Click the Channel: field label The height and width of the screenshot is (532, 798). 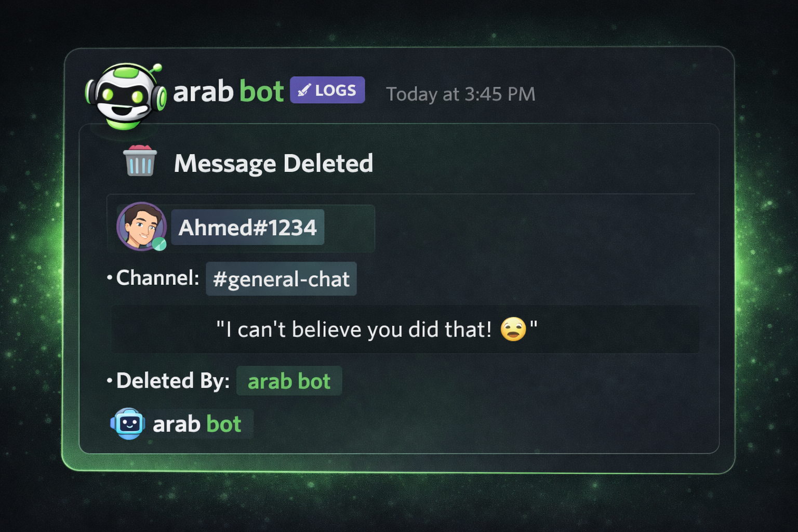point(157,278)
